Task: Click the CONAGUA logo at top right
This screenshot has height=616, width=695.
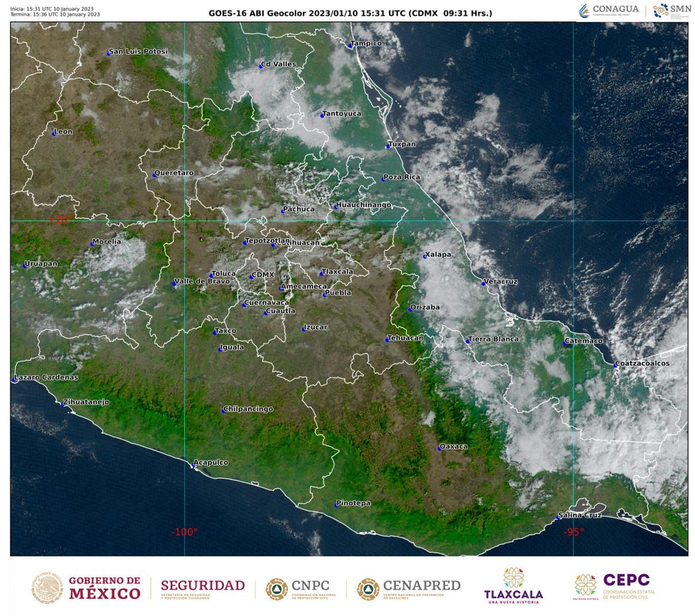Action: point(609,10)
